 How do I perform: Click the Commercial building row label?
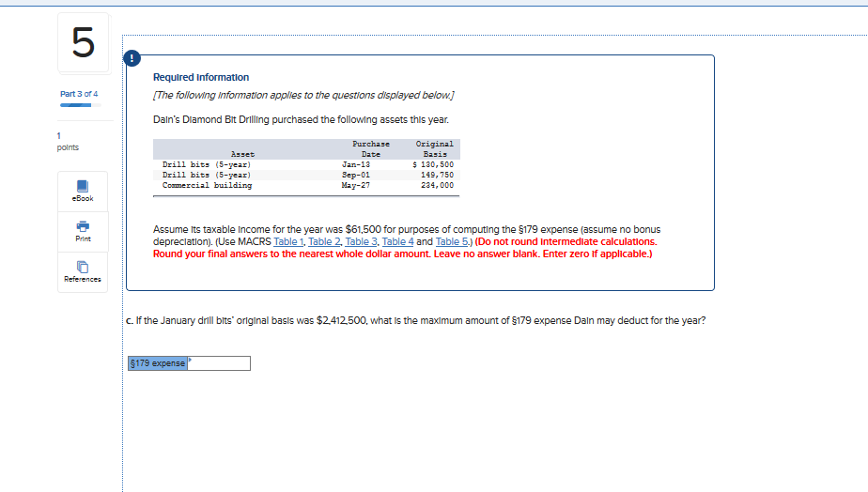point(207,185)
